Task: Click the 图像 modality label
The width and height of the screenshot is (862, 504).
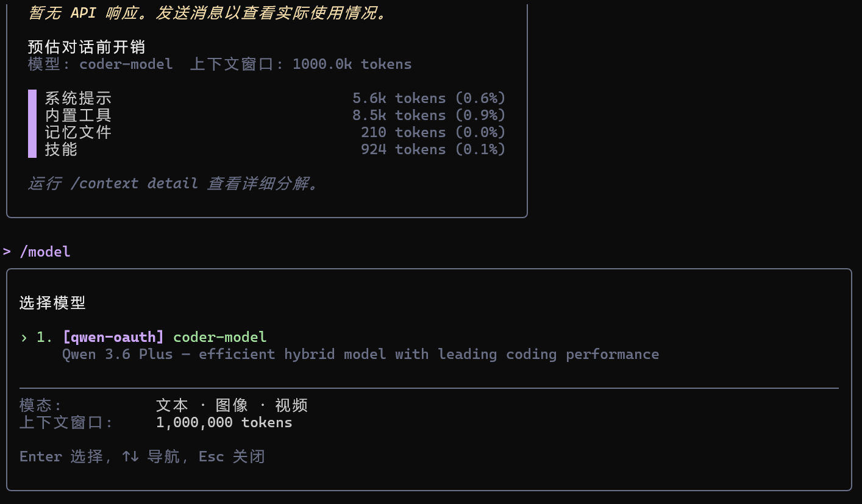Action: click(x=232, y=405)
